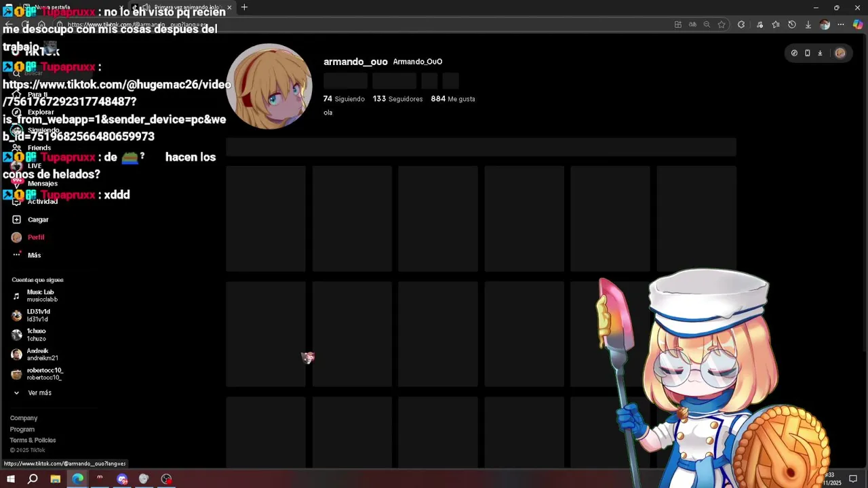
Task: Open Andreik followed account avatar
Action: (x=17, y=354)
